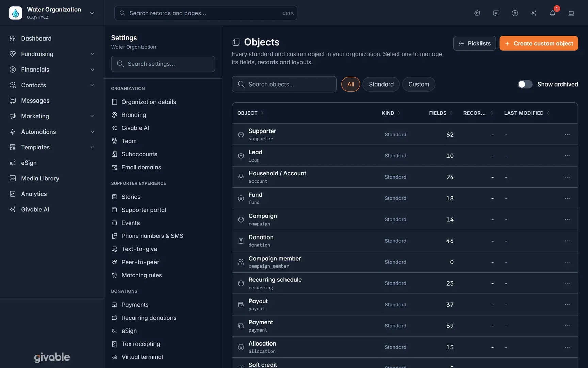Select the All filter tab
588x368 pixels.
[350, 84]
